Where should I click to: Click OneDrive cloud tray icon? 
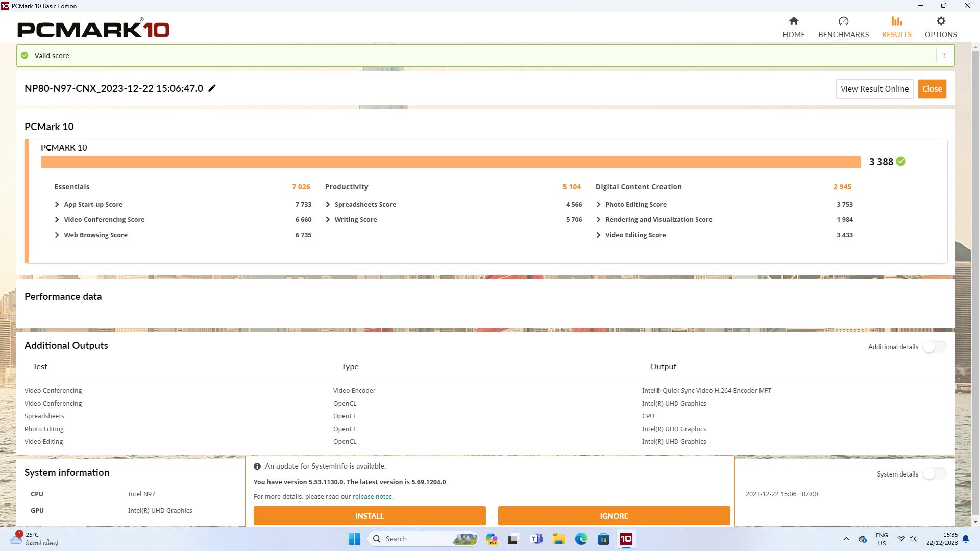(863, 539)
